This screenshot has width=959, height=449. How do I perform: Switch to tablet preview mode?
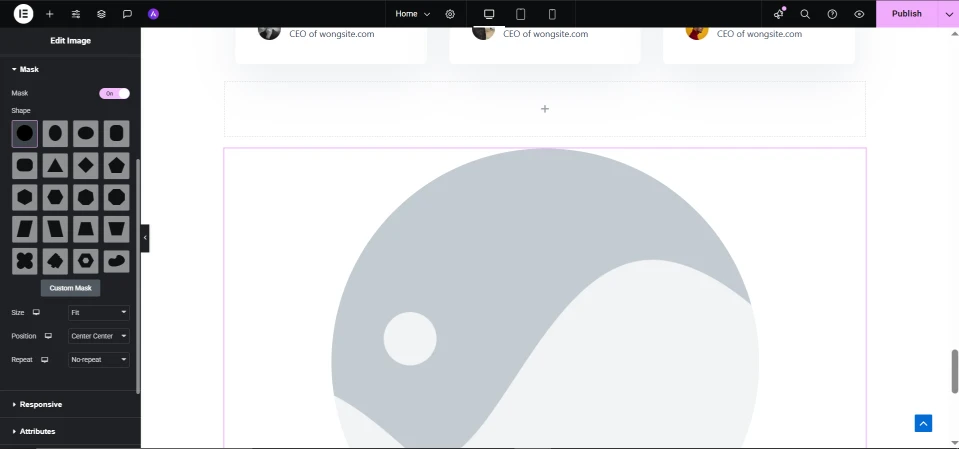520,14
